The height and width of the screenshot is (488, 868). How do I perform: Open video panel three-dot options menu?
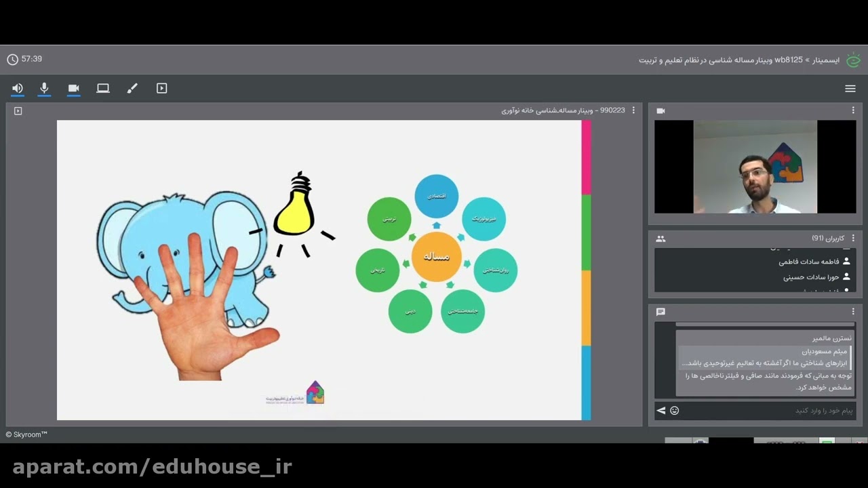click(854, 110)
